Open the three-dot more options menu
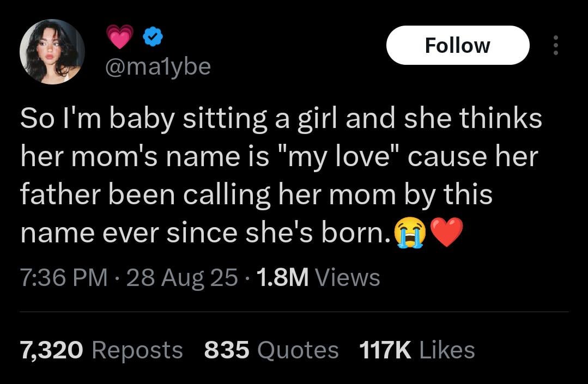The image size is (588, 384). 556,45
